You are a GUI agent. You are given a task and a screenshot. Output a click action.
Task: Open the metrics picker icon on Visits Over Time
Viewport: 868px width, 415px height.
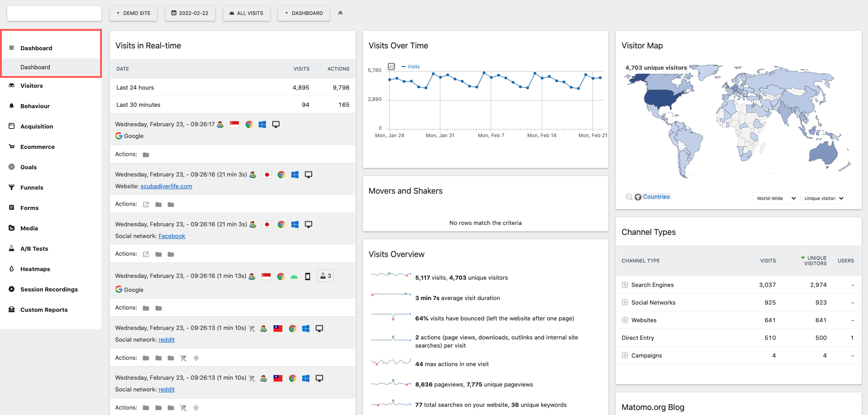pos(392,67)
